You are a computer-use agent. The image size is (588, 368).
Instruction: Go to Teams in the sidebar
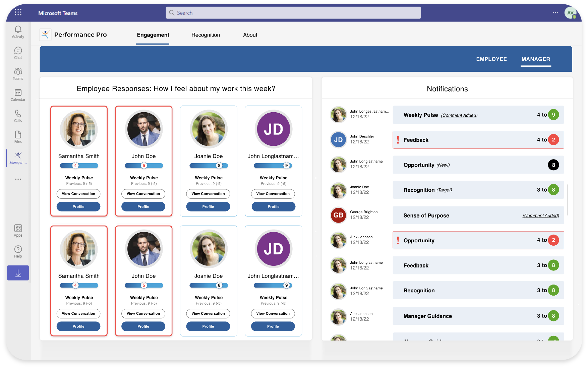click(18, 74)
